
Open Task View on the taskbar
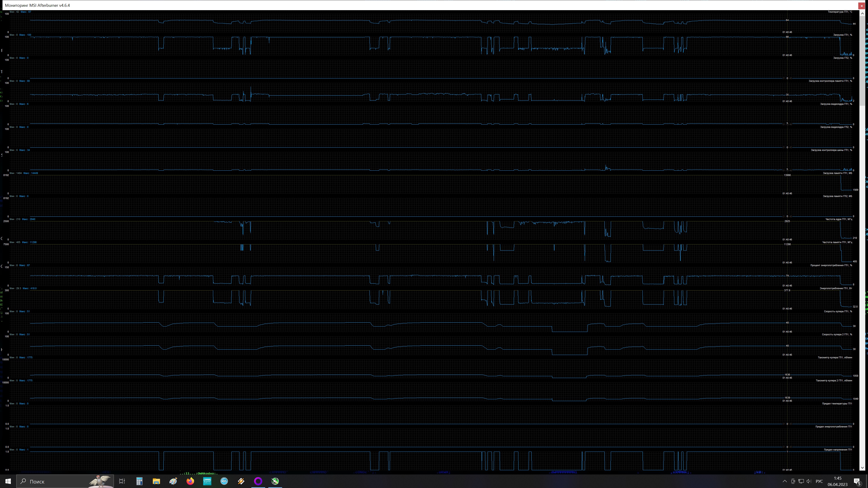tap(122, 481)
